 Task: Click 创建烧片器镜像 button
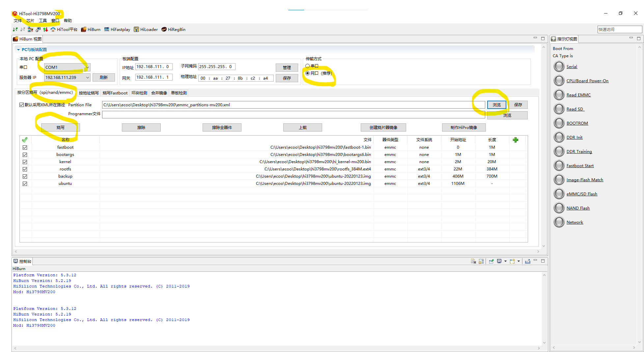click(383, 128)
